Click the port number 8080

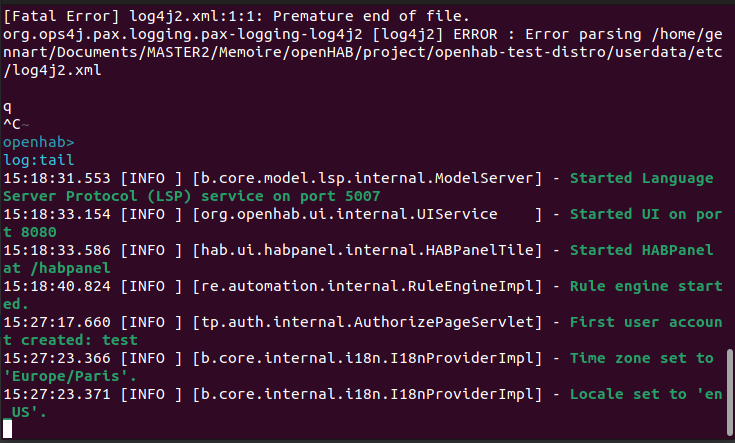(x=23, y=232)
